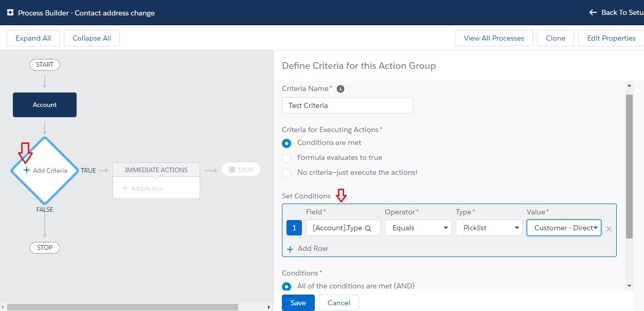The width and height of the screenshot is (644, 311).
Task: Select All of the conditions are met (AND)
Action: pyautogui.click(x=287, y=286)
